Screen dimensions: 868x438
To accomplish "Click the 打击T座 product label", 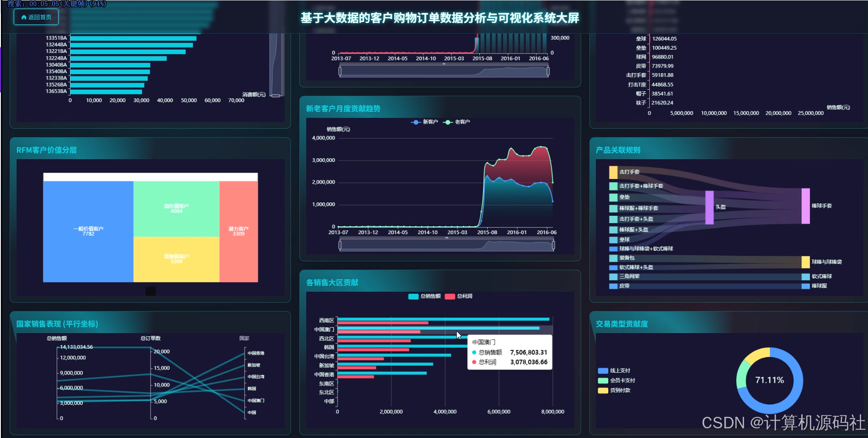I will 637,85.
